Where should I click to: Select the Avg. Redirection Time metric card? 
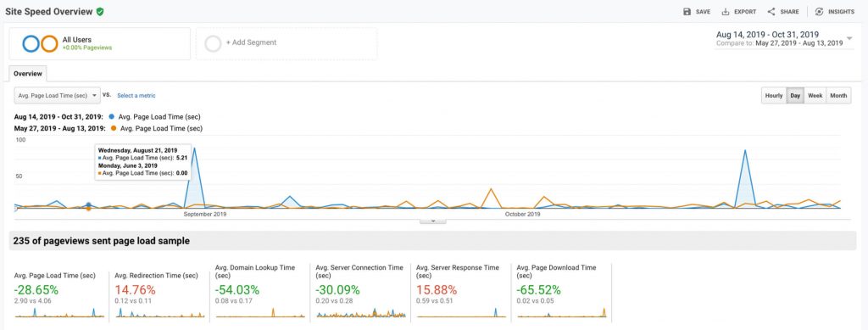159,294
